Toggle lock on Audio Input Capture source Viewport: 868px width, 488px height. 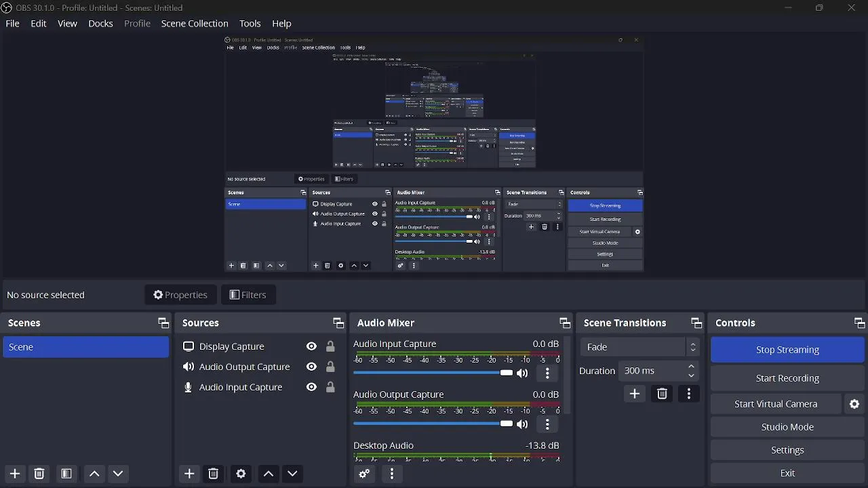point(330,387)
